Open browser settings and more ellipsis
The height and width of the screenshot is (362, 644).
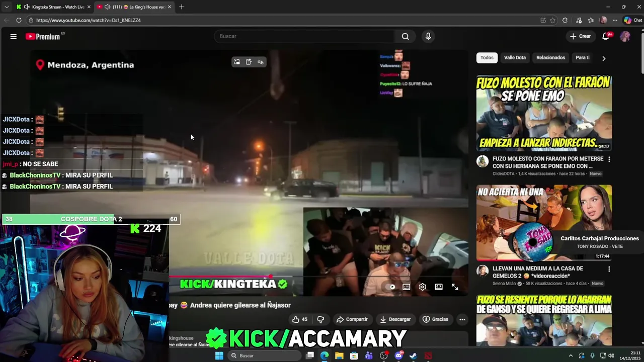[x=615, y=20]
